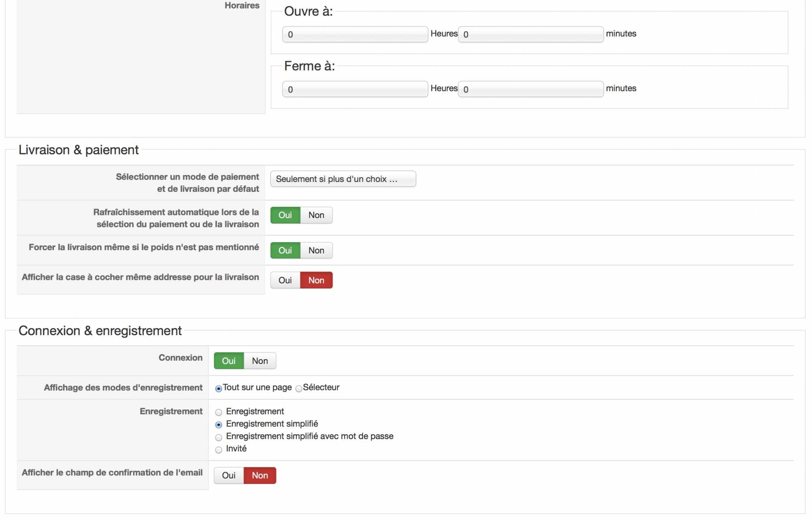
Task: Set automatic refresh on payment selection to Non
Action: pyautogui.click(x=316, y=215)
